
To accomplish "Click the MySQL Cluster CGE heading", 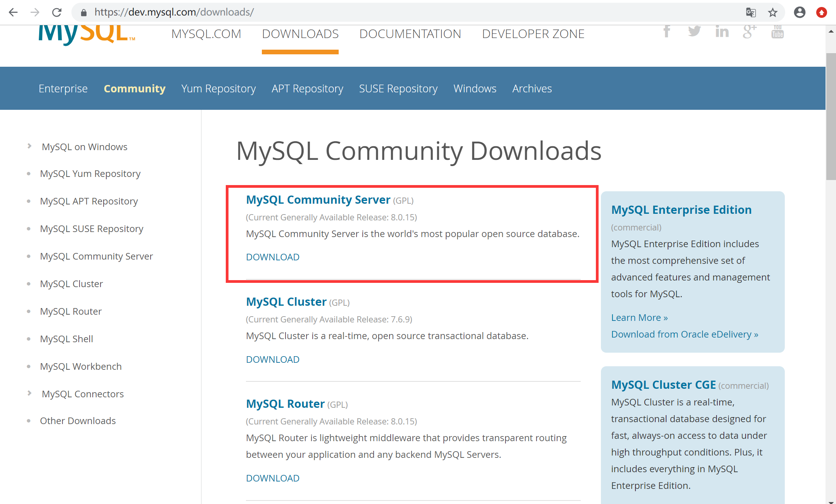I will point(663,384).
